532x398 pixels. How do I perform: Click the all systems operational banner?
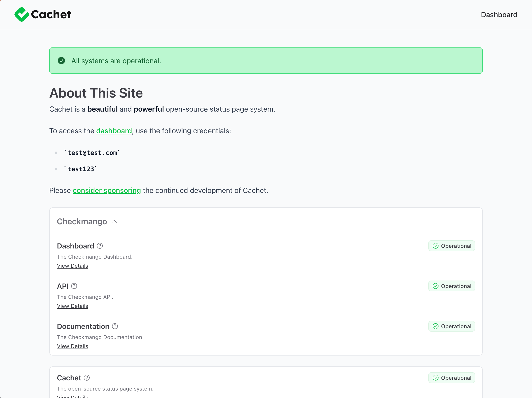(266, 61)
